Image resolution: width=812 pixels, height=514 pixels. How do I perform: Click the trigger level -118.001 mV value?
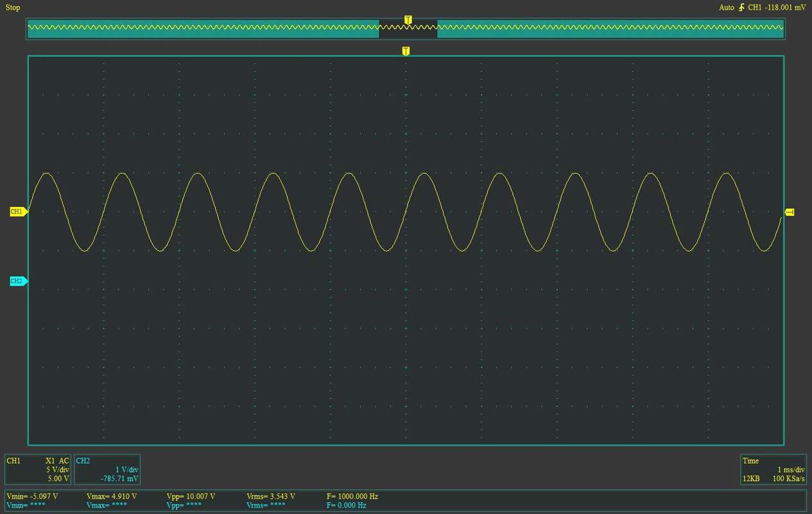[x=785, y=8]
